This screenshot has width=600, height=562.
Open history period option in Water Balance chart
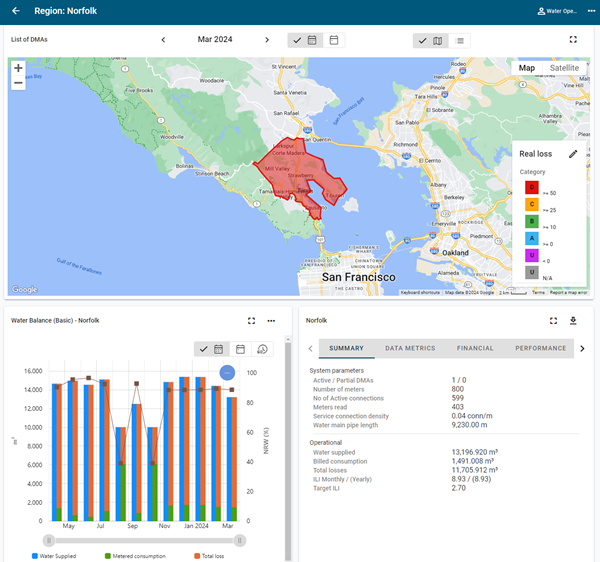[262, 349]
